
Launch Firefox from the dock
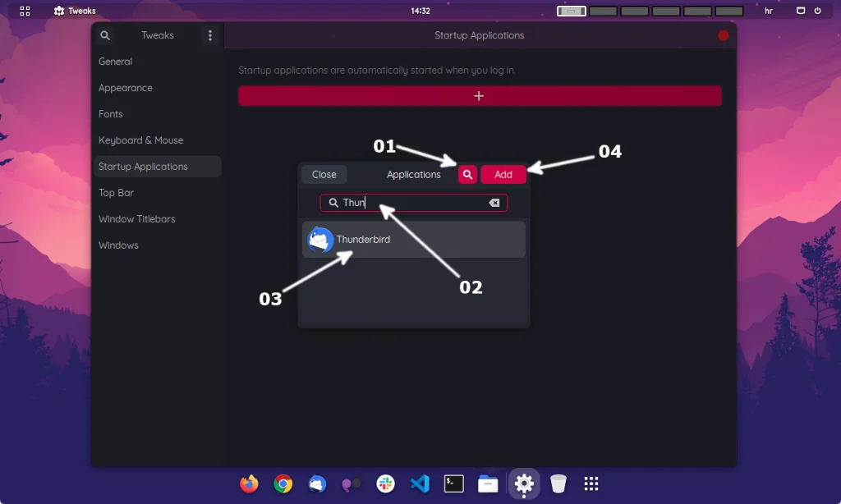pyautogui.click(x=249, y=484)
